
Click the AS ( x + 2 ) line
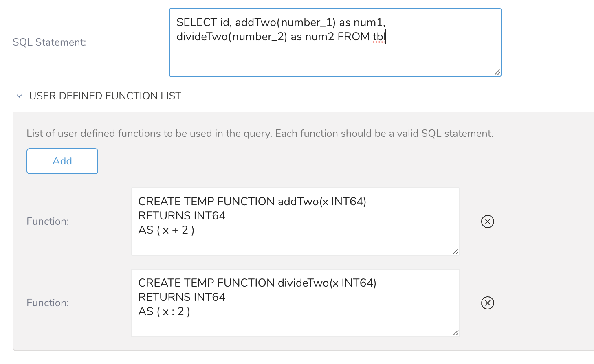click(x=166, y=230)
